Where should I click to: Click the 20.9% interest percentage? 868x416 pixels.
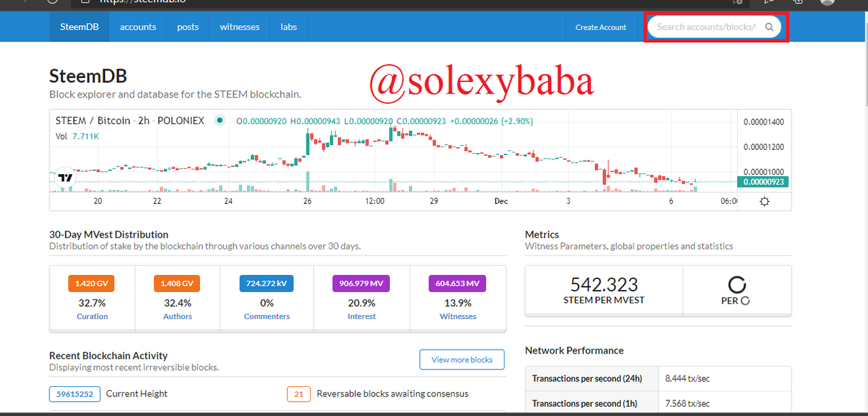[x=361, y=303]
